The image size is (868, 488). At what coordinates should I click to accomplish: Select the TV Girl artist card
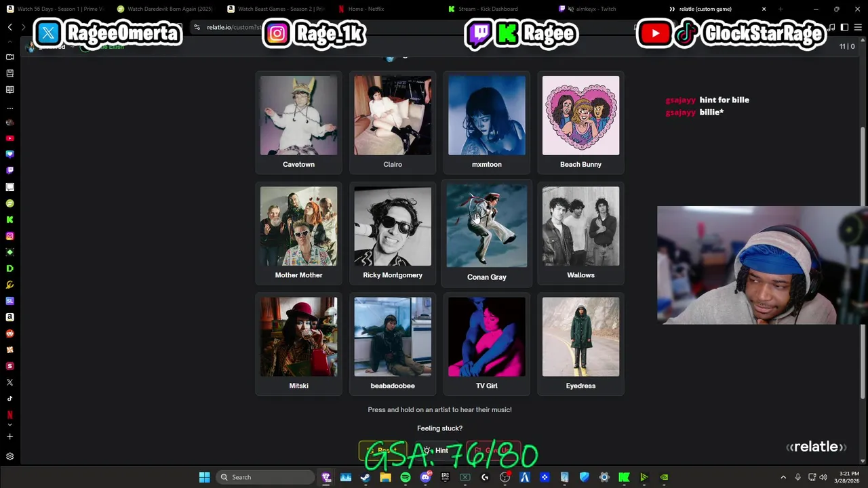tap(487, 344)
